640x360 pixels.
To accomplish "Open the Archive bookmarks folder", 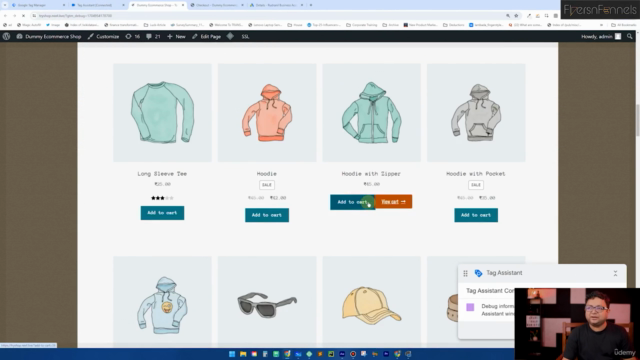I will tap(390, 25).
